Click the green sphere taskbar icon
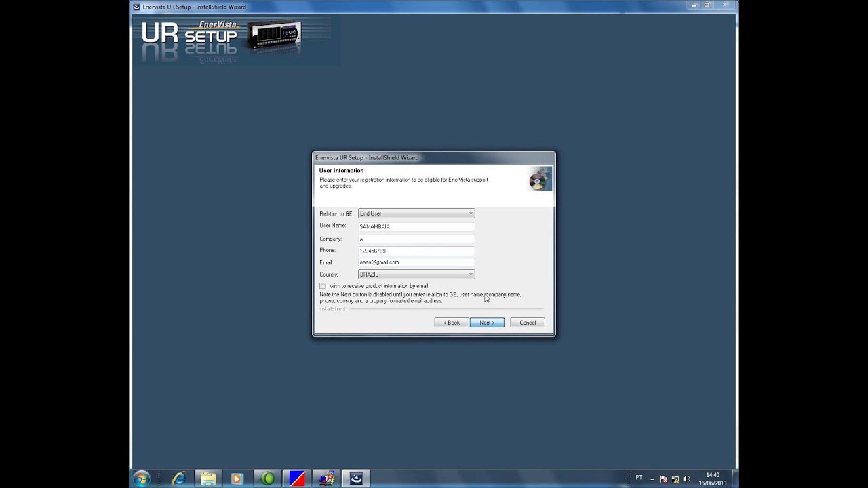868x488 pixels. pyautogui.click(x=268, y=479)
